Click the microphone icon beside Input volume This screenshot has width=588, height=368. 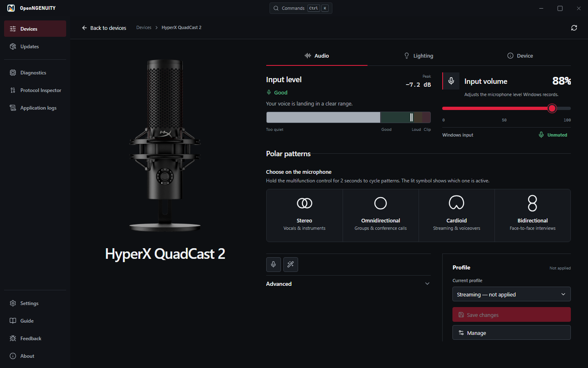coord(451,81)
